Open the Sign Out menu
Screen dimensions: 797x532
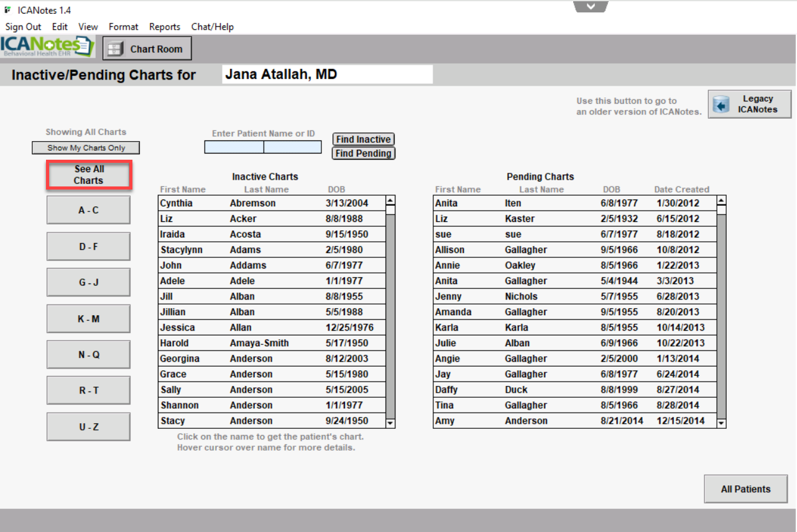pos(24,27)
